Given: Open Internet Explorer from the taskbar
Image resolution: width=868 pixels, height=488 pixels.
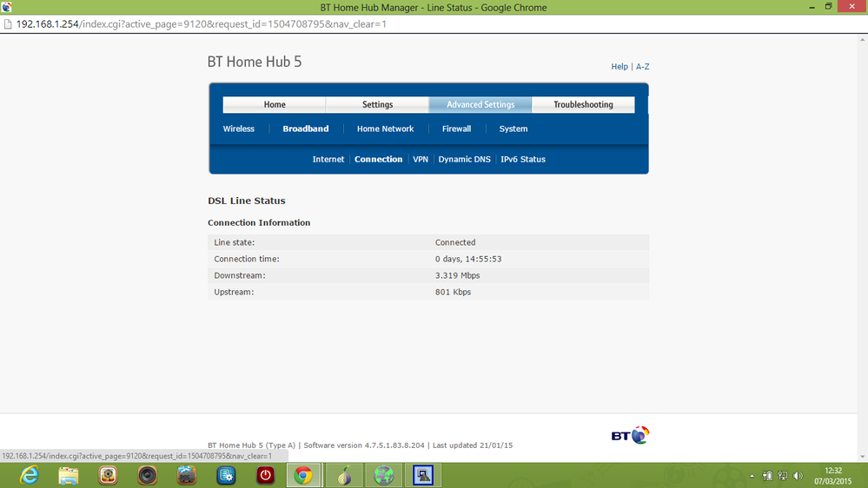Looking at the screenshot, I should [29, 475].
